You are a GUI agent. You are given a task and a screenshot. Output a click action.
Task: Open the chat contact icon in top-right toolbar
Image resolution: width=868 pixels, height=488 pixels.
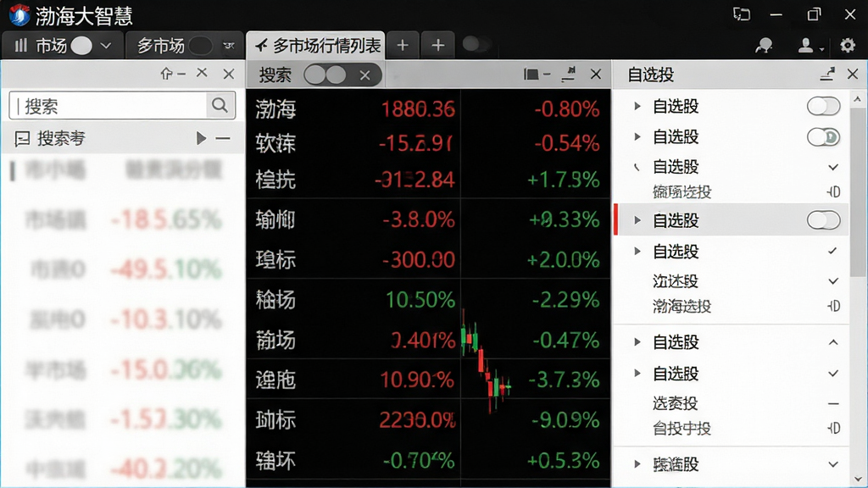pyautogui.click(x=764, y=46)
